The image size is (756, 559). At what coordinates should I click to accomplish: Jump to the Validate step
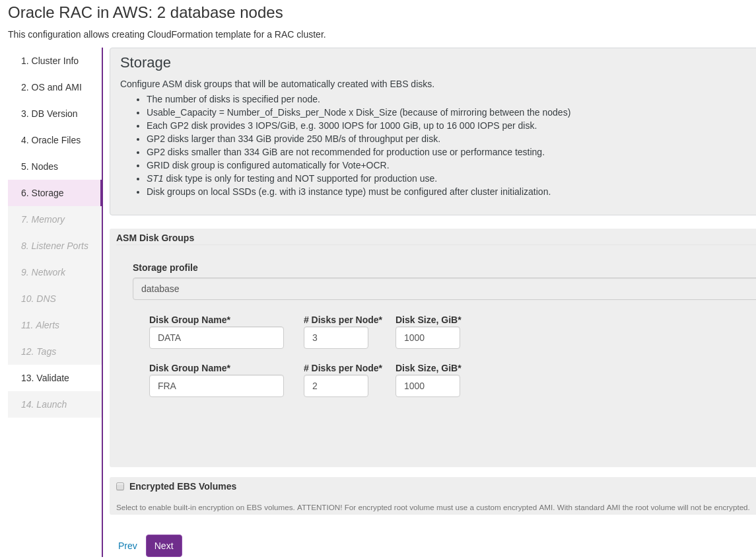click(x=45, y=378)
